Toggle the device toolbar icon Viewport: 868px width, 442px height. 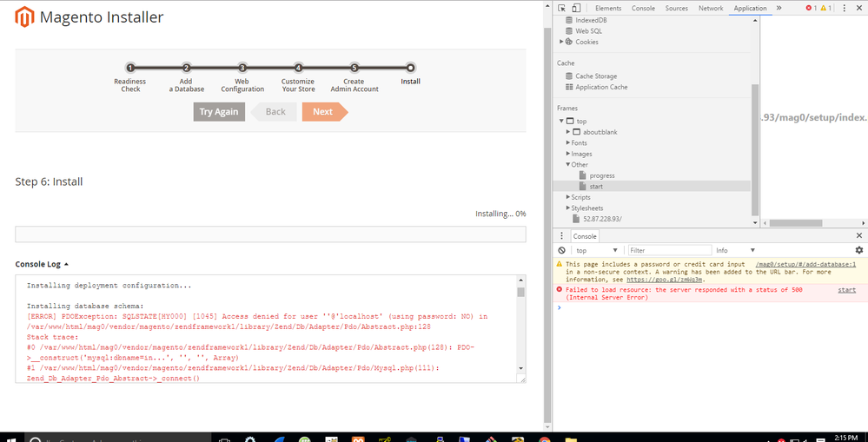(576, 8)
